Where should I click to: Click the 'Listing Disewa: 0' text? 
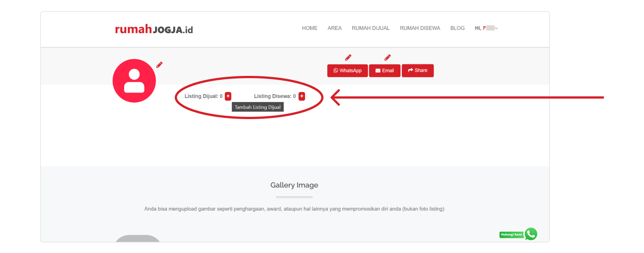point(275,96)
